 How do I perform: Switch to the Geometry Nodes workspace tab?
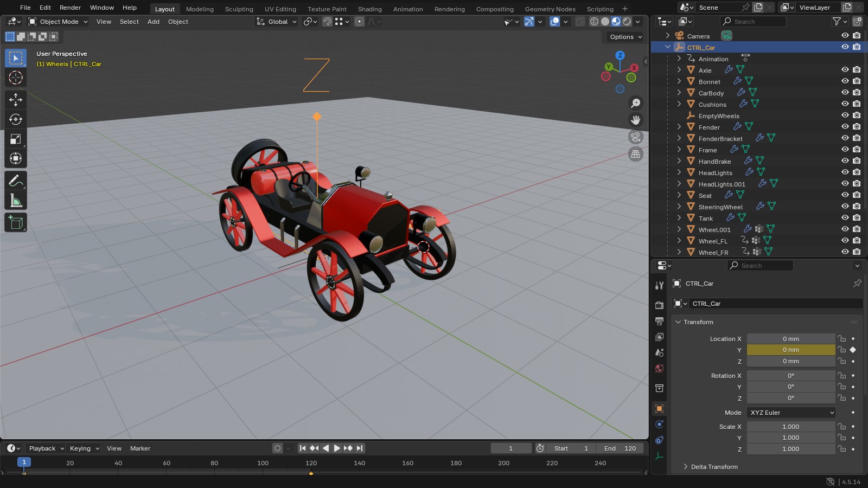550,9
